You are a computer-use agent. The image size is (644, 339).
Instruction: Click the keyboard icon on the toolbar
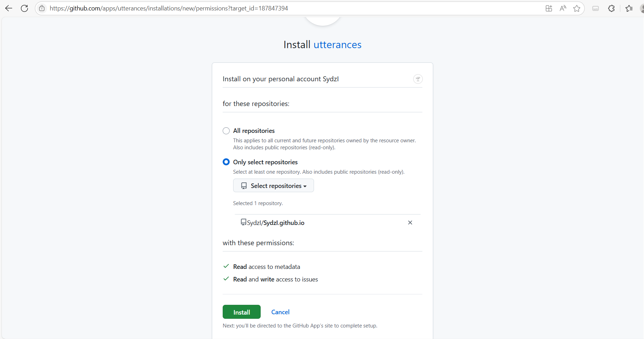click(x=595, y=8)
